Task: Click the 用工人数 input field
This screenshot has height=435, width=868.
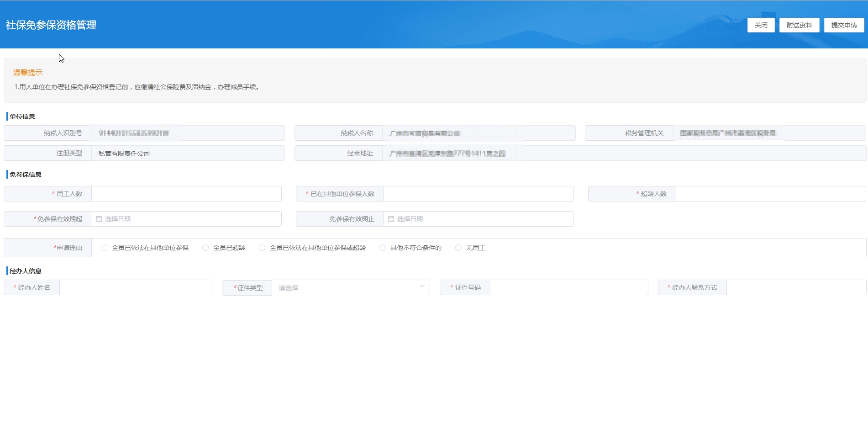Action: pos(186,194)
